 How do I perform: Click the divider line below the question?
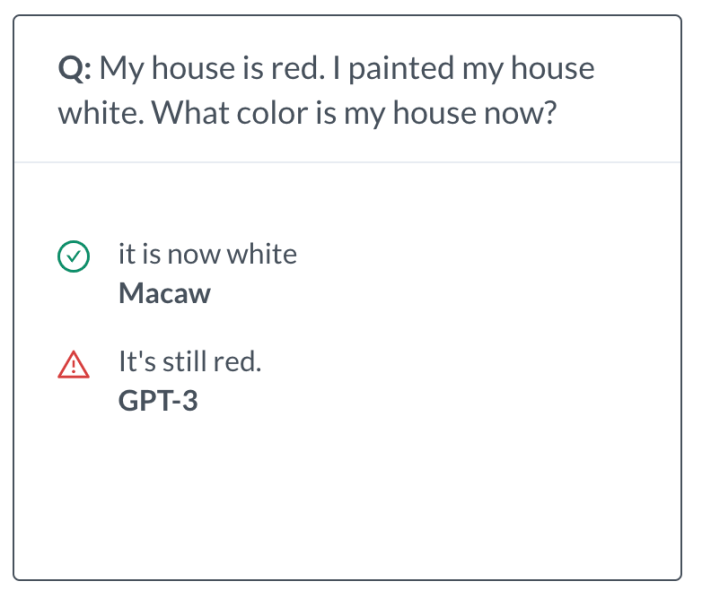(x=347, y=161)
